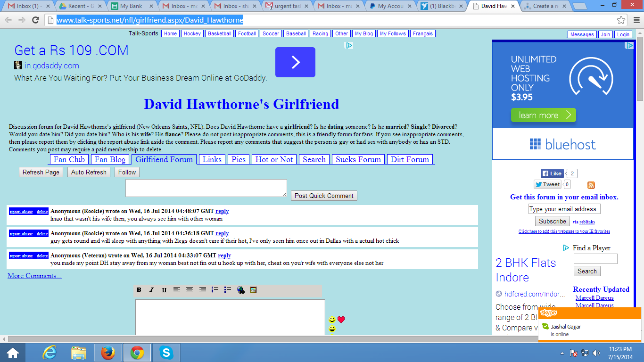Add the red heart emoticon

pos(341,320)
